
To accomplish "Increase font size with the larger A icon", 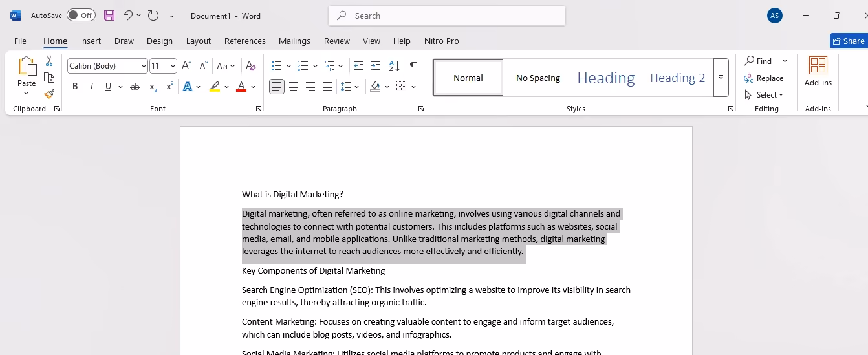I will click(x=186, y=66).
